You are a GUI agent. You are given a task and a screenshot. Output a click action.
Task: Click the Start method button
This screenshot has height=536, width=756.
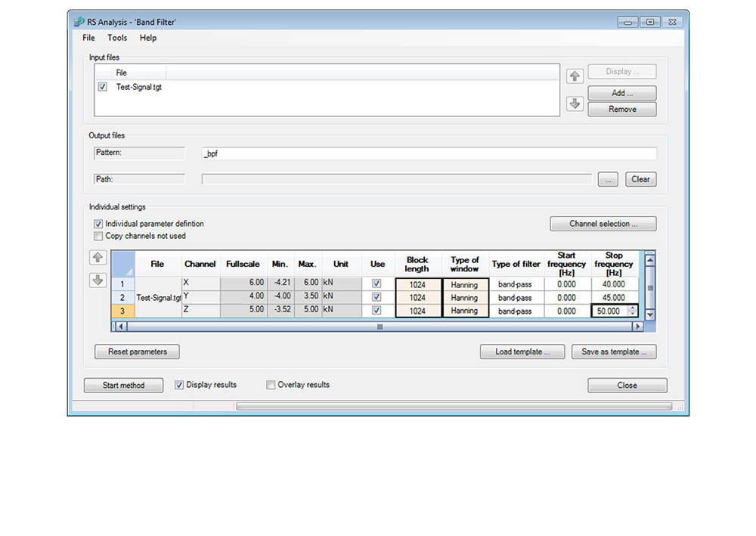pyautogui.click(x=123, y=386)
